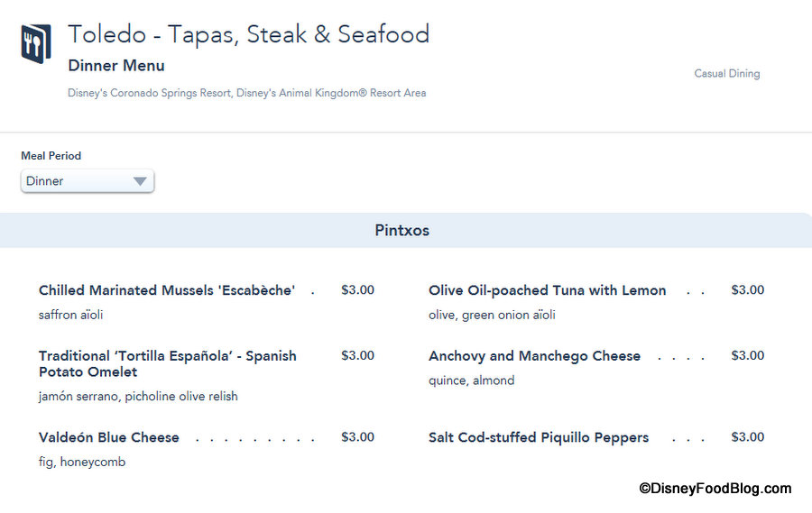Select Olive Oil-poached Tuna with Lemon
The width and height of the screenshot is (812, 513).
547,290
